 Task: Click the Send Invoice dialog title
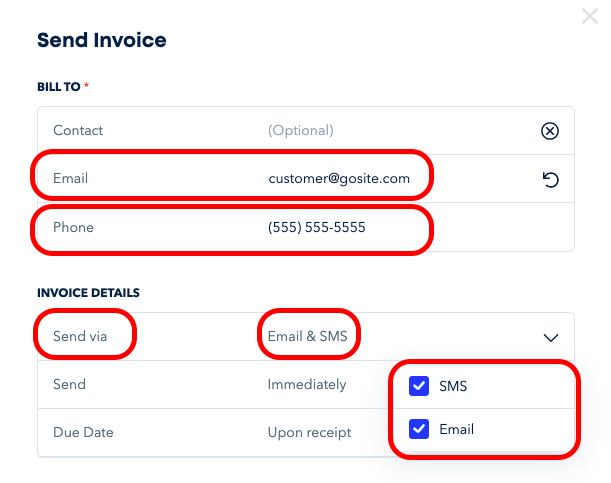click(x=101, y=40)
